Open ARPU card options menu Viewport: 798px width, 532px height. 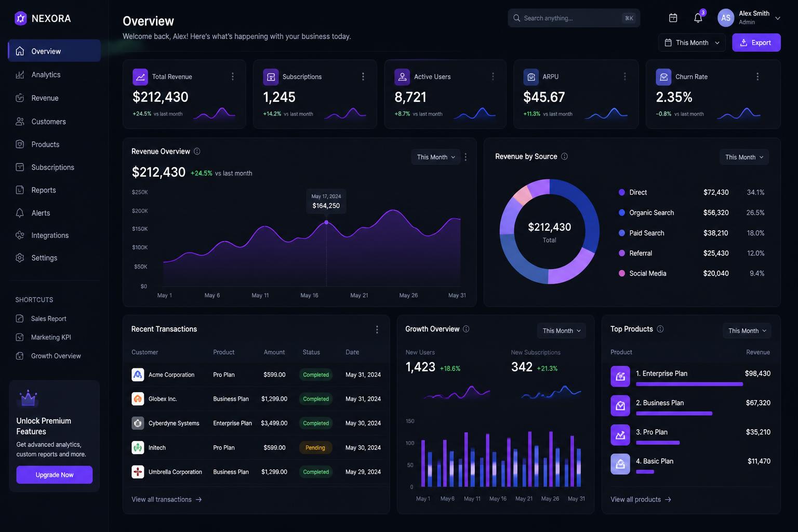click(x=624, y=76)
